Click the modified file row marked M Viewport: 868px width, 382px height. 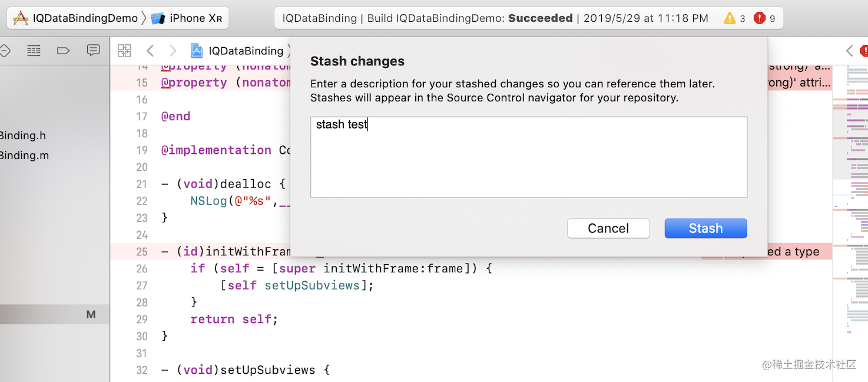coord(55,315)
